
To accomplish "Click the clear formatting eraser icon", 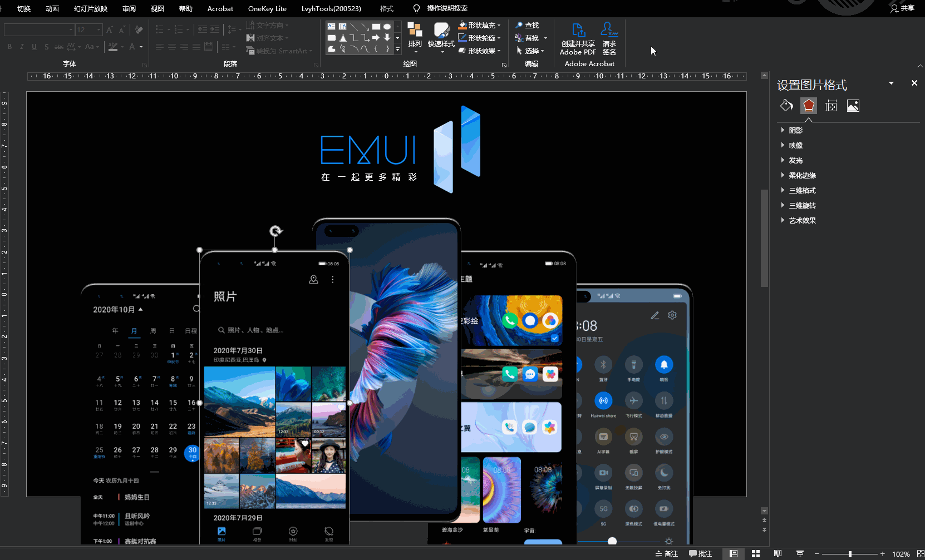I will (x=139, y=29).
